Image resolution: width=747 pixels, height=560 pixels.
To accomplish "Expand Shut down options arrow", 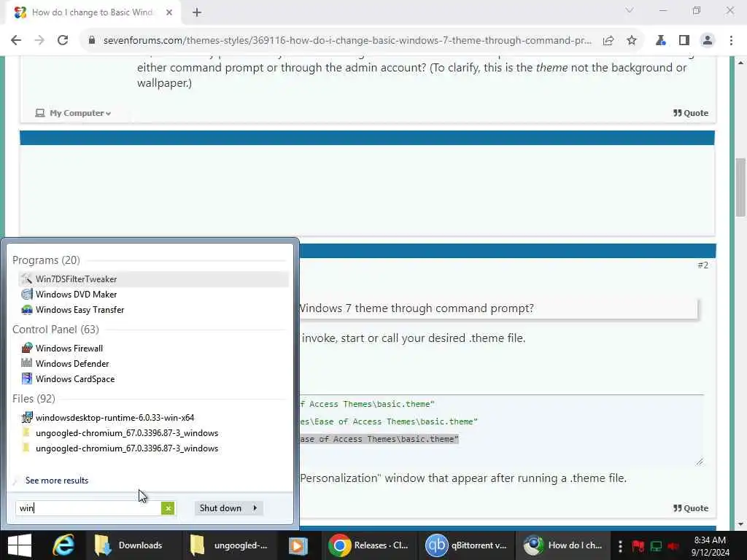I will coord(255,508).
